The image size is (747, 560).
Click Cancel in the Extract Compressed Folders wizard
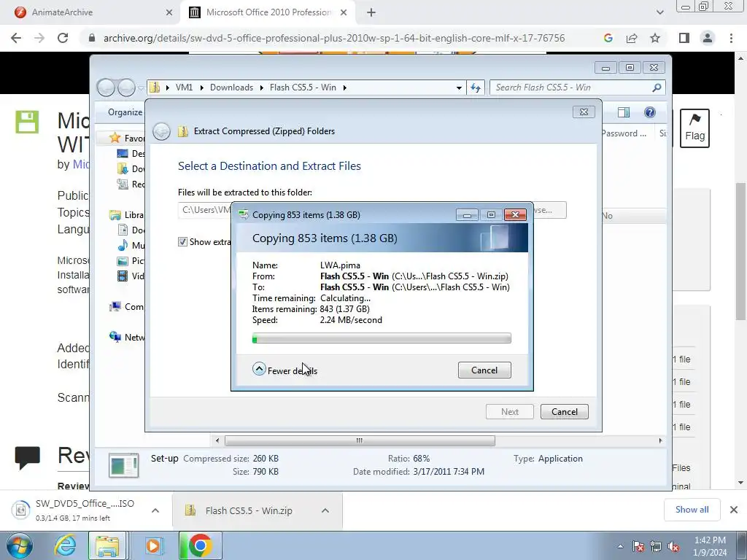tap(565, 412)
